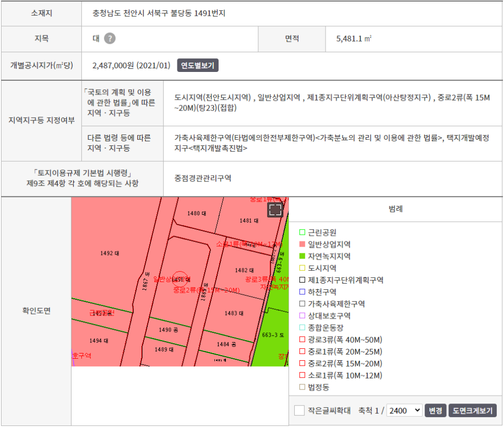This screenshot has height=427, width=504.
Task: Click the green 663-3 도 parcel
Action: point(273,335)
